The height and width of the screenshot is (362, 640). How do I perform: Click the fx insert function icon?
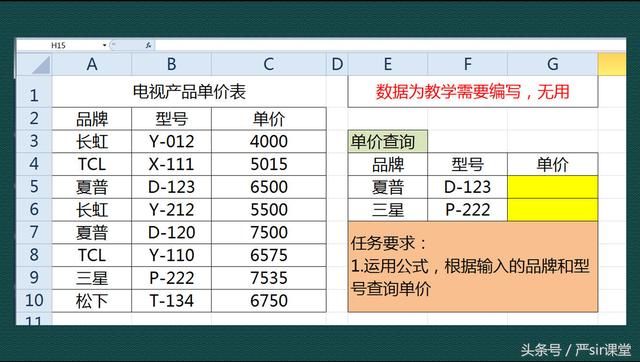[x=148, y=45]
